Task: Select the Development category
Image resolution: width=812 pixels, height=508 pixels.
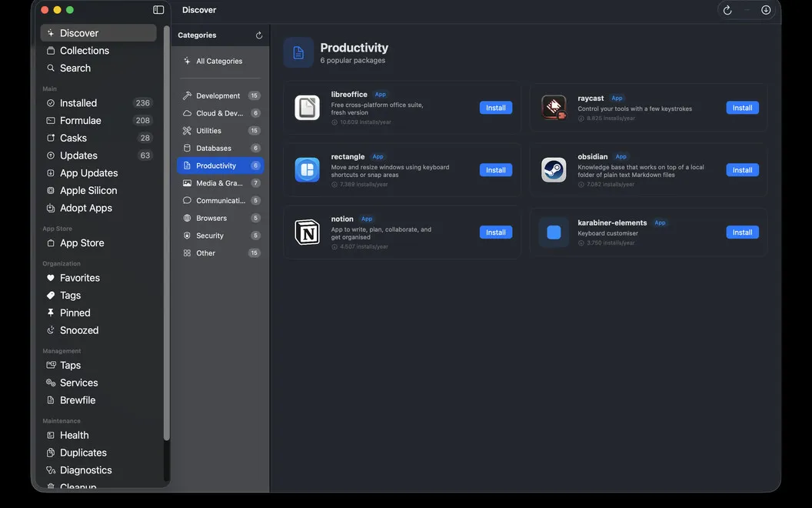Action: point(220,96)
